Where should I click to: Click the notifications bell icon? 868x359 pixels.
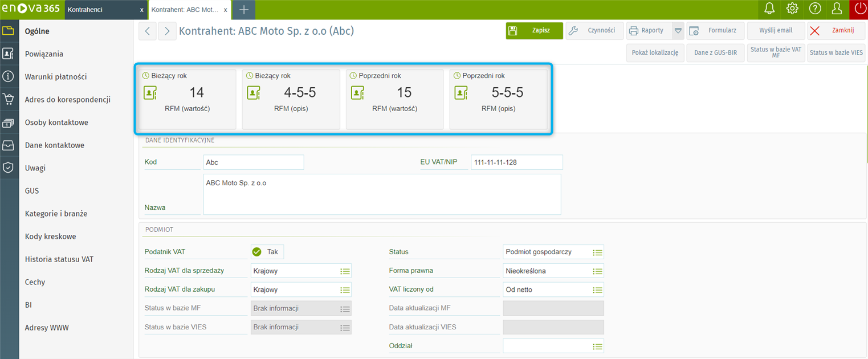pos(769,9)
